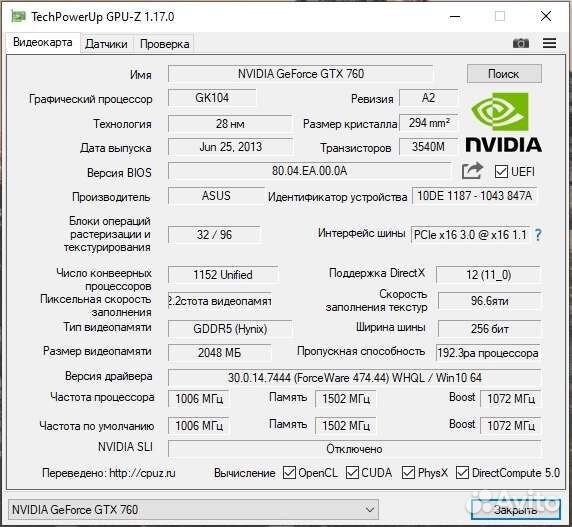Click the ASUS manufacturer value
572x527 pixels.
point(216,196)
